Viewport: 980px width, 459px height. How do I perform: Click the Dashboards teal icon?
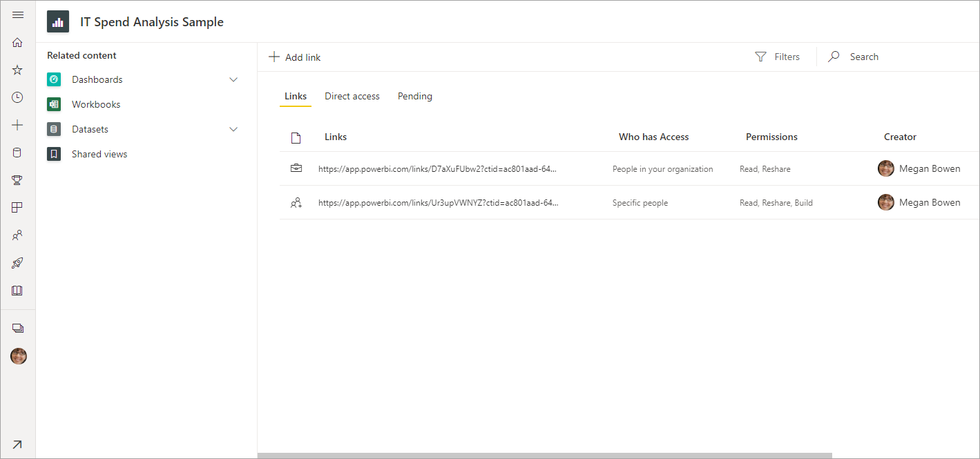click(x=54, y=79)
